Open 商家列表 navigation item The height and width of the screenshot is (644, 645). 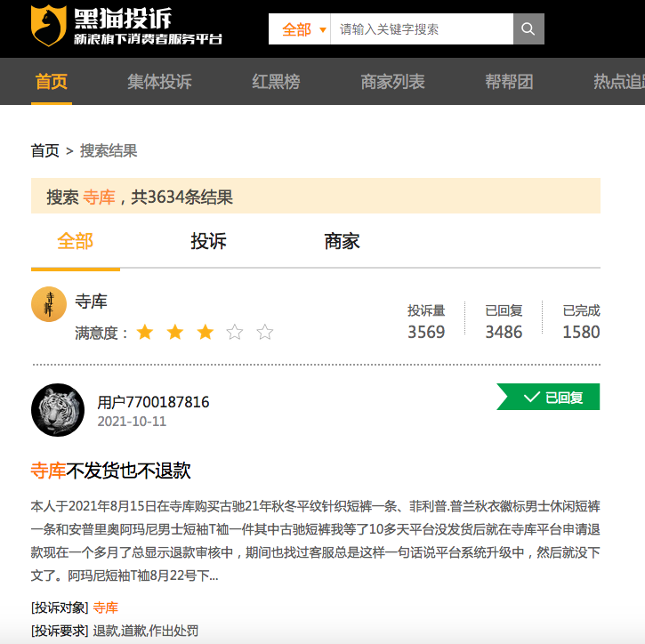coord(392,82)
